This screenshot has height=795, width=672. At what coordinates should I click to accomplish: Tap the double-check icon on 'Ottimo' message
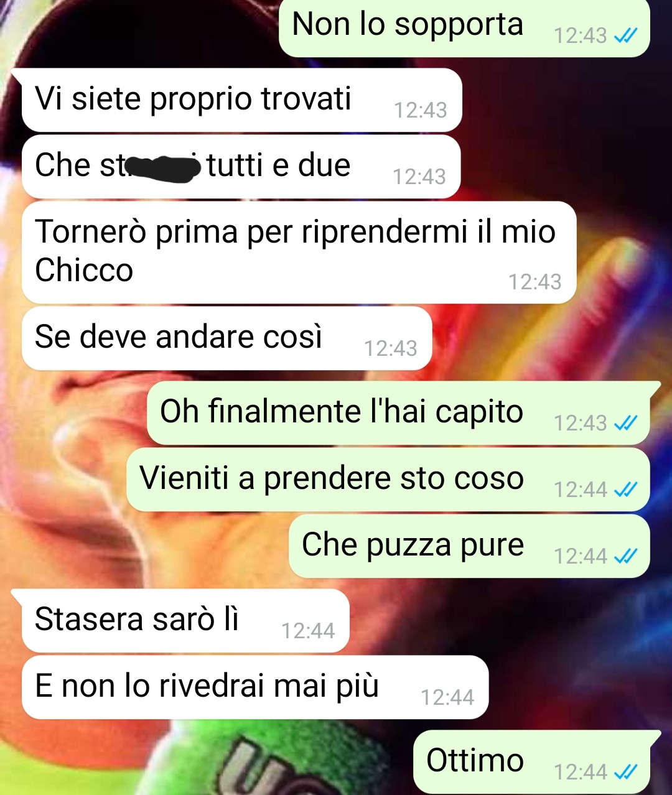tap(625, 773)
